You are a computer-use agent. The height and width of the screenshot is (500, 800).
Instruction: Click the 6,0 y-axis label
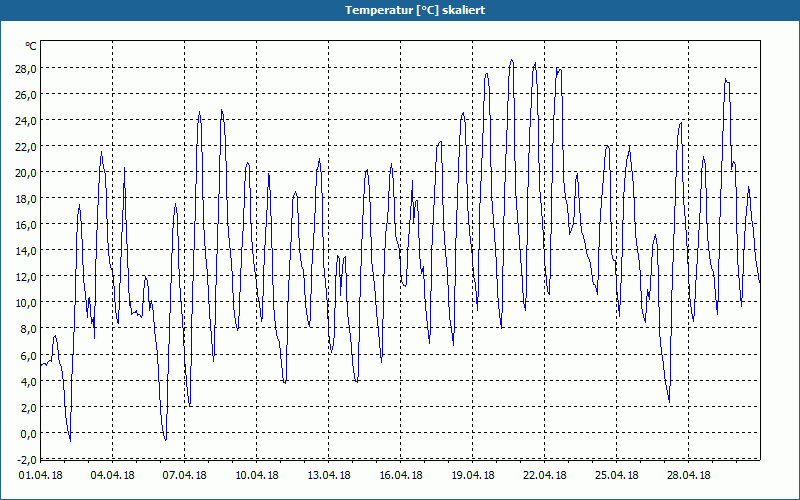tap(28, 356)
